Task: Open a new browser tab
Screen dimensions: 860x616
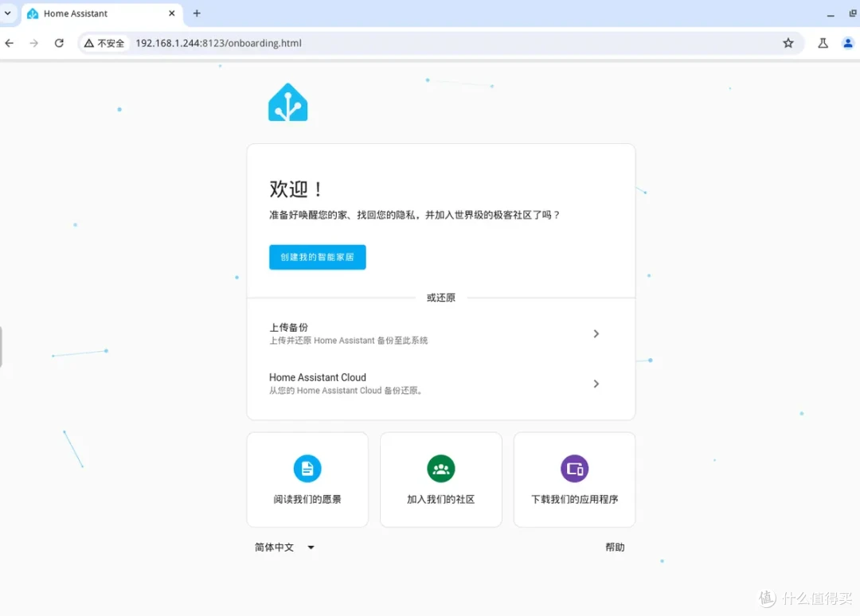Action: coord(197,14)
